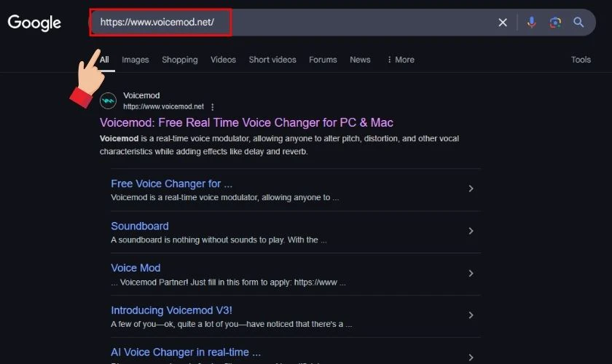Switch to the Images tab
Screen dimensions: 612x364
[135, 60]
